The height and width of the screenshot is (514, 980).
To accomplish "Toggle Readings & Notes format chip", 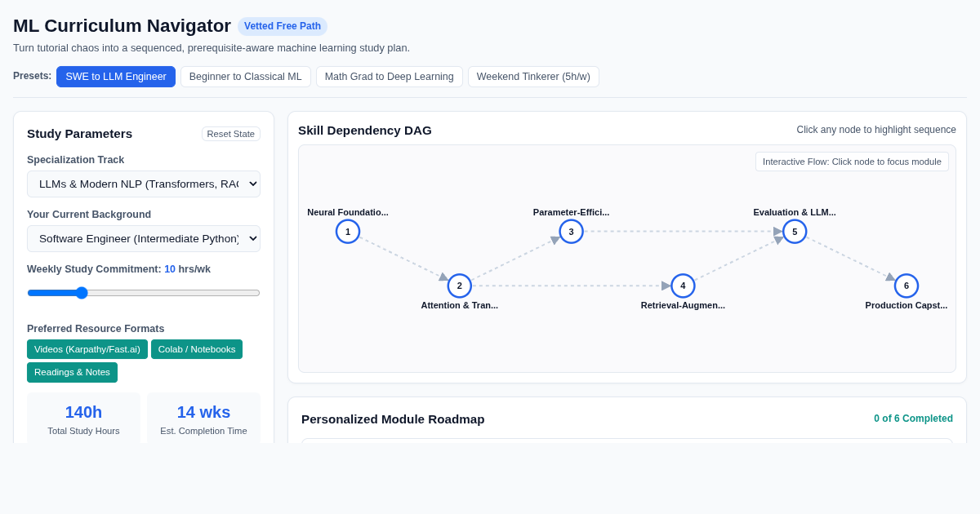I will [x=72, y=372].
